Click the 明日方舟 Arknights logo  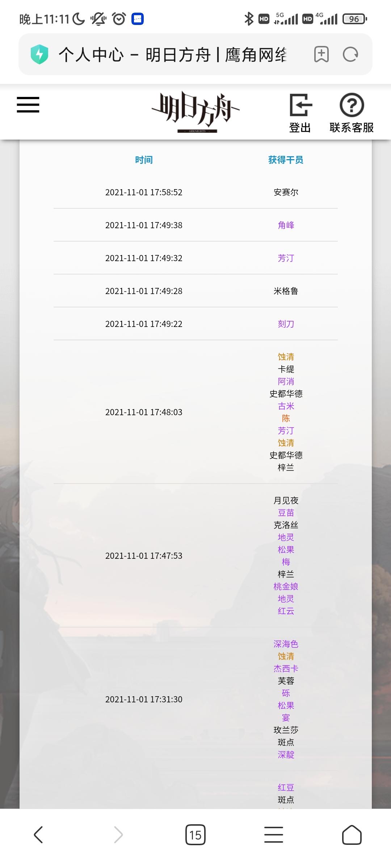[x=195, y=112]
